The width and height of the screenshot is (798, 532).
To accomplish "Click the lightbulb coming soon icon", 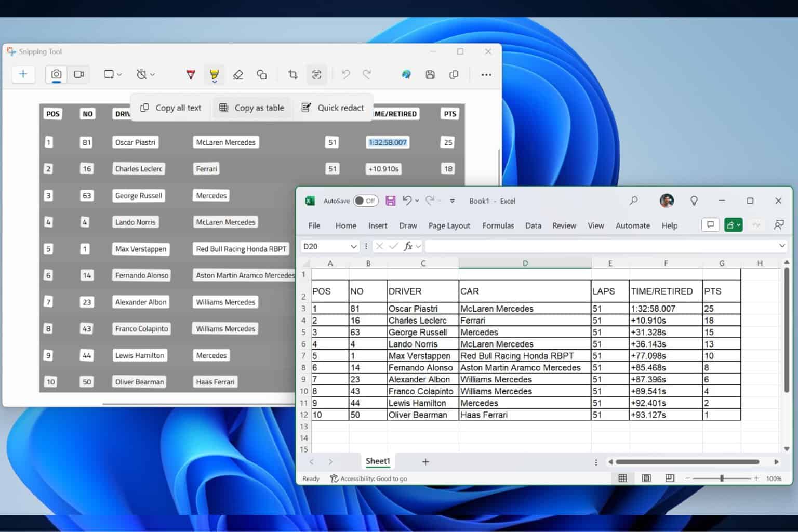I will [x=694, y=201].
